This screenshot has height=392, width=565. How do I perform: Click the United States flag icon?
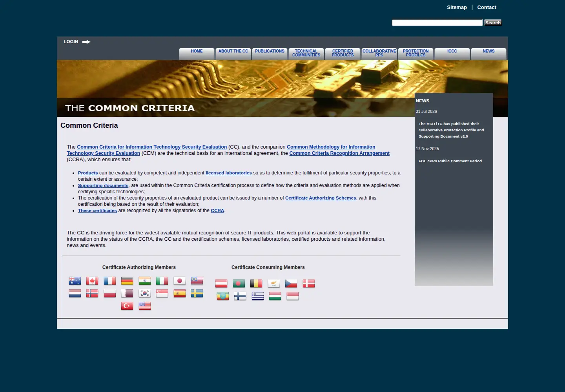point(144,306)
